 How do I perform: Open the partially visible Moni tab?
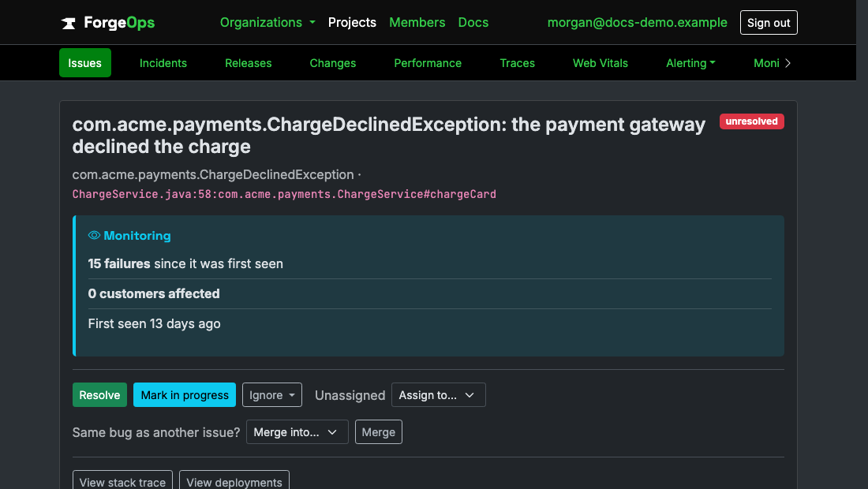click(x=766, y=63)
